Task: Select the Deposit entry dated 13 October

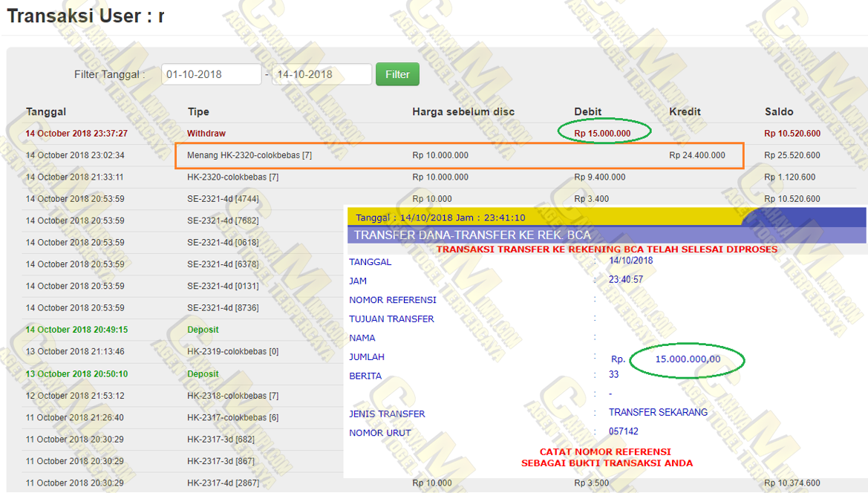Action: (x=203, y=373)
